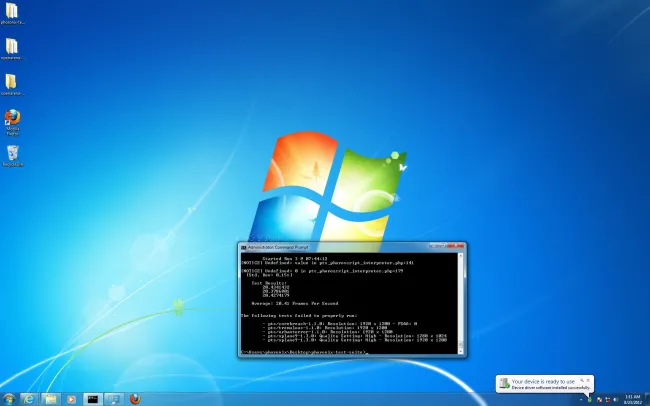The width and height of the screenshot is (650, 406).
Task: Click the 'Average' Frames Per Second line
Action: [x=294, y=303]
